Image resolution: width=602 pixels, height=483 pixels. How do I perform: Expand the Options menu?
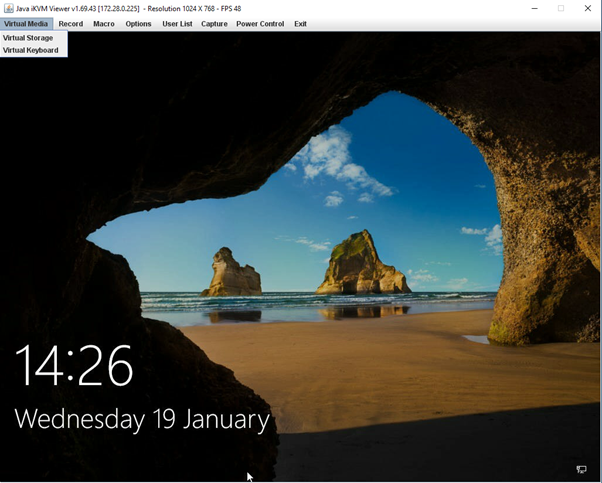click(x=138, y=24)
